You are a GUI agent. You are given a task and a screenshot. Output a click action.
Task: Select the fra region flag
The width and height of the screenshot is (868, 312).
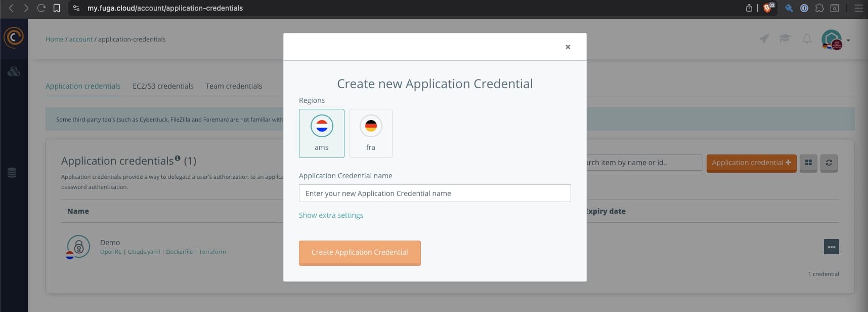(x=371, y=133)
